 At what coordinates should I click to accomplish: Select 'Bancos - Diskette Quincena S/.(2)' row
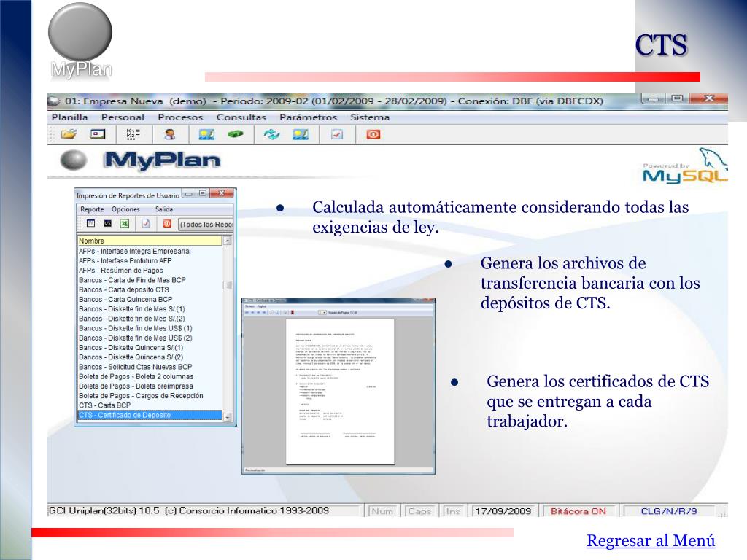click(x=150, y=357)
